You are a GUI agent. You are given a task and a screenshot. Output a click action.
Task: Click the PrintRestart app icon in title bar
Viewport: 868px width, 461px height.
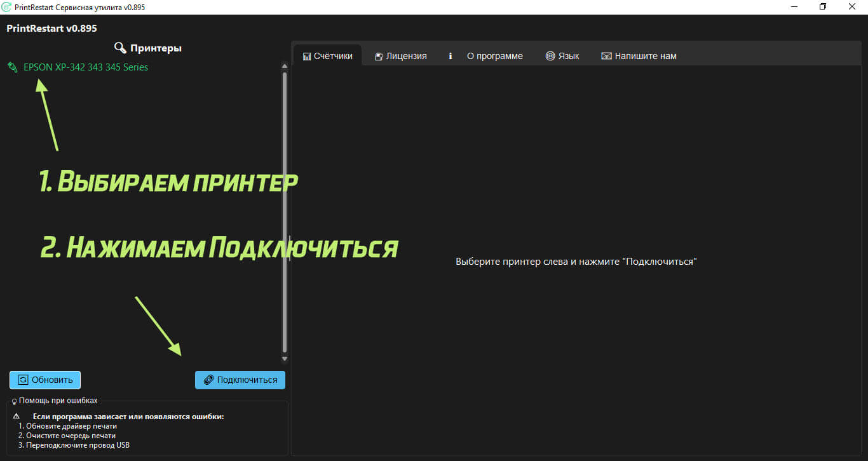[x=7, y=6]
